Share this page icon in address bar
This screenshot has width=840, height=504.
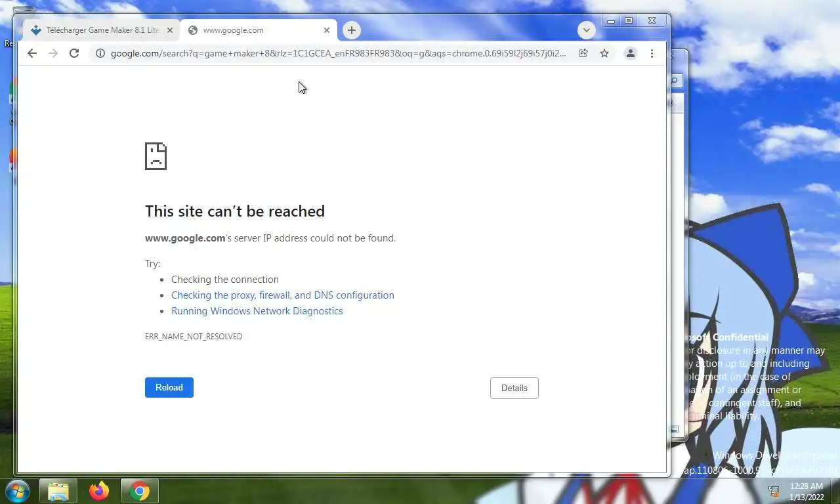click(583, 53)
